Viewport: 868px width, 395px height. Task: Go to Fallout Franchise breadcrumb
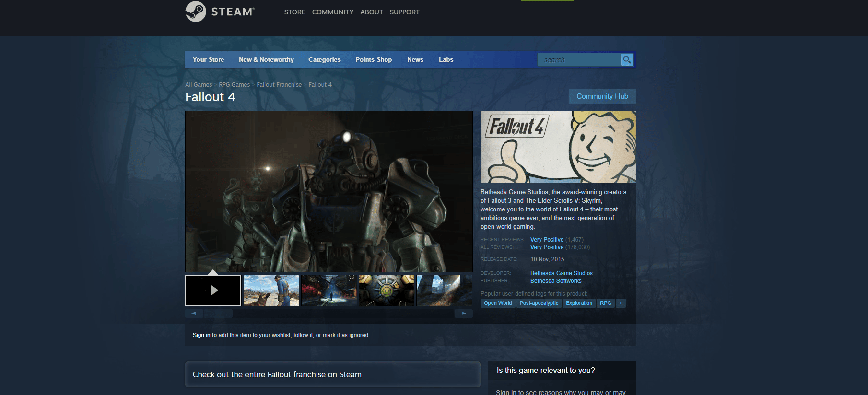tap(279, 85)
